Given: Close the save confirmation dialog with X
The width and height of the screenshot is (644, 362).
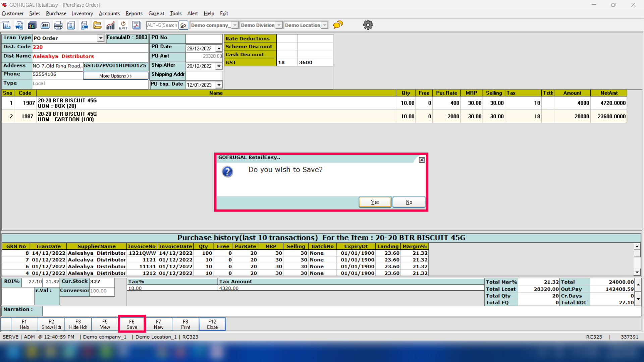Looking at the screenshot, I should pyautogui.click(x=422, y=160).
